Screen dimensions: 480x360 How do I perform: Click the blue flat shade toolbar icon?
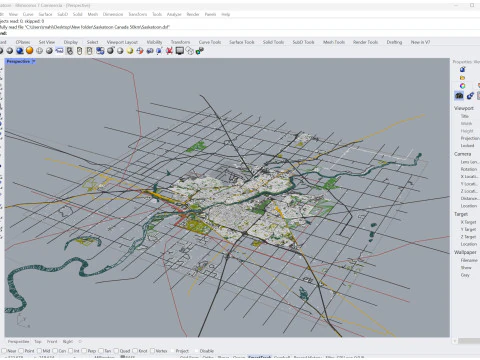[x=59, y=51]
